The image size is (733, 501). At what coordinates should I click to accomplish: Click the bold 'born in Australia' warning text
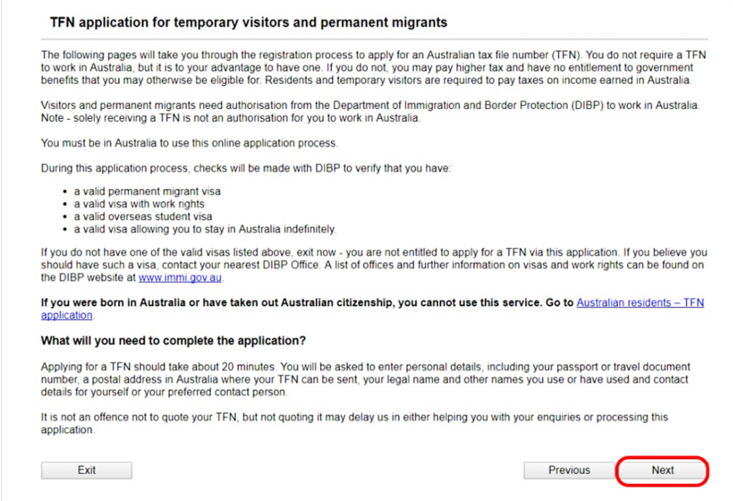[307, 303]
